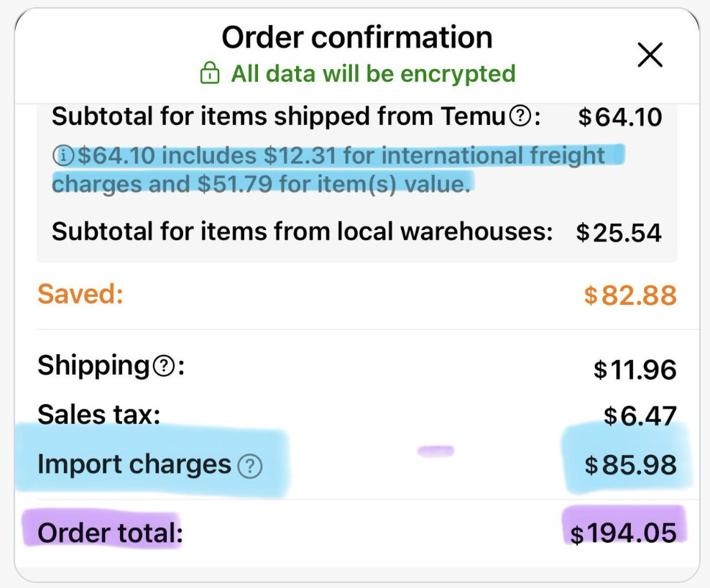This screenshot has width=710, height=588.
Task: Click the $64.10 Temu subtotal amount
Action: tap(620, 117)
